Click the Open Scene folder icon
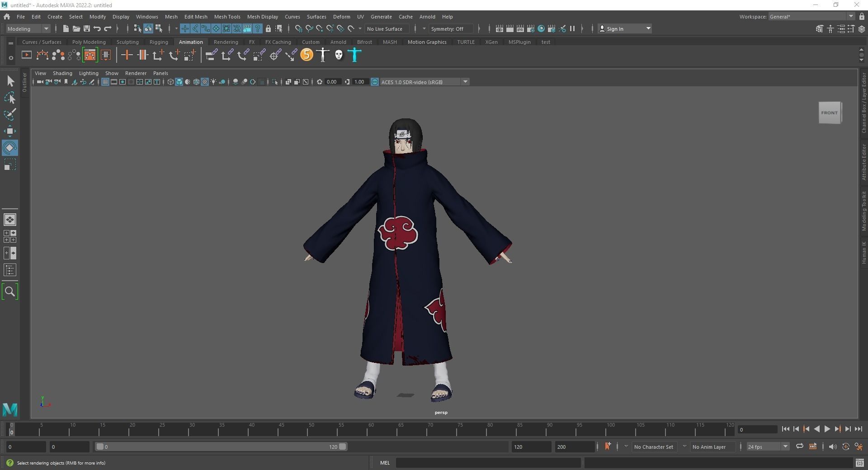 [x=76, y=28]
